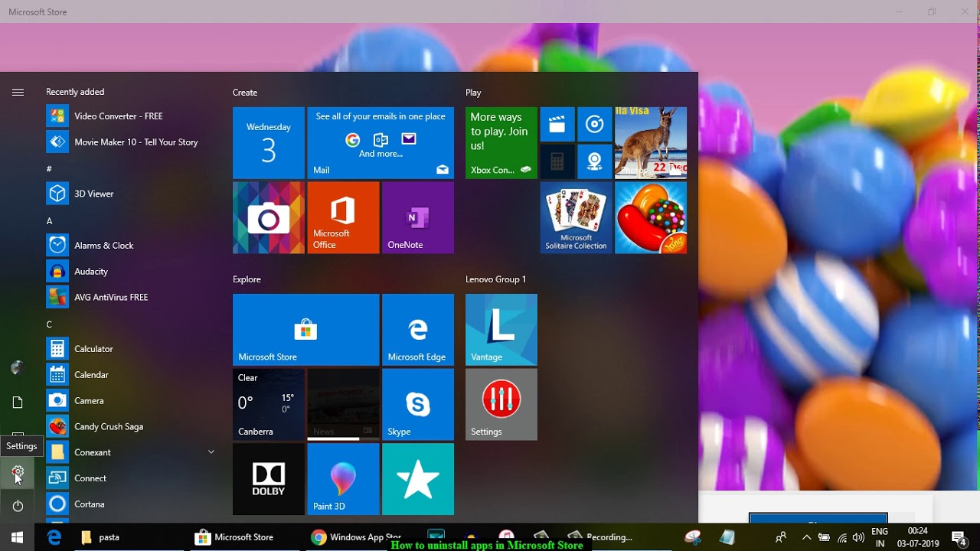Open the teal star tile
Viewport: 980px width, 551px height.
pyautogui.click(x=418, y=479)
